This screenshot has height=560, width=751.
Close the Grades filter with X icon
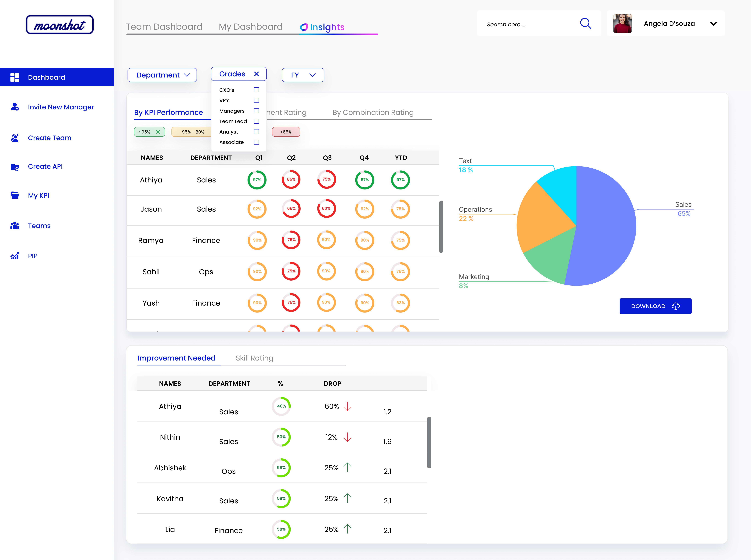(x=256, y=74)
